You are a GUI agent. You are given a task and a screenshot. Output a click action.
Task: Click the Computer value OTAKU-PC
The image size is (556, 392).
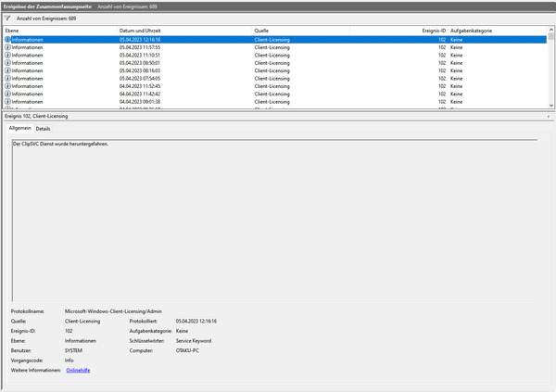pyautogui.click(x=187, y=351)
